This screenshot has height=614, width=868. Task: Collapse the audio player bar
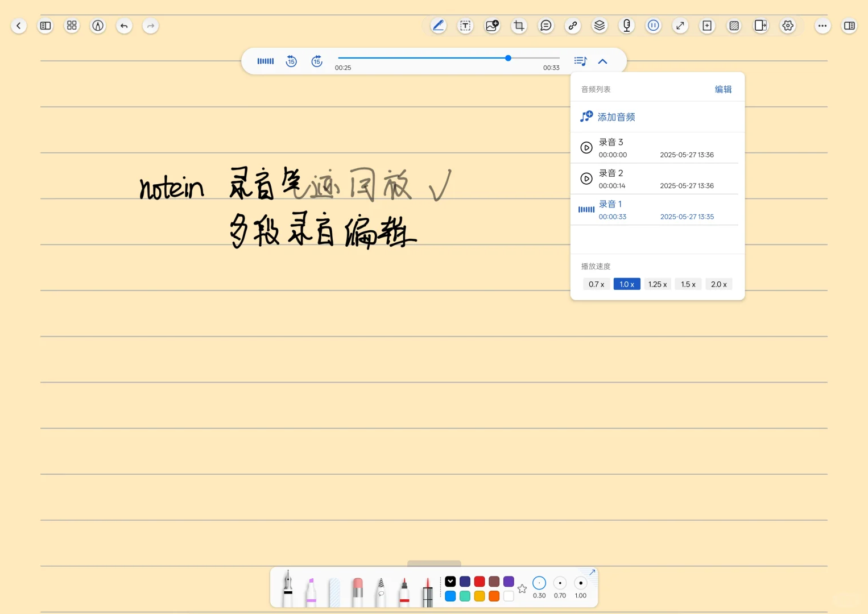click(x=603, y=61)
